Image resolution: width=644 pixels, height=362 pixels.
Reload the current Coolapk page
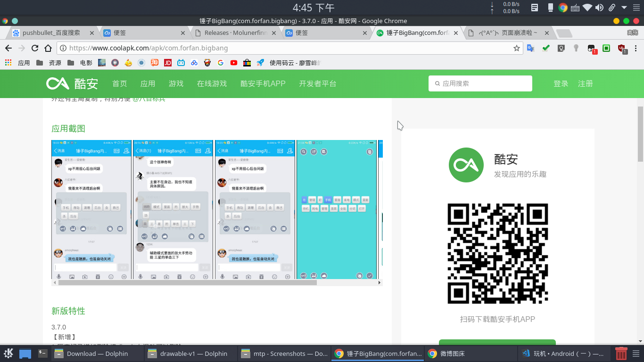click(x=35, y=48)
